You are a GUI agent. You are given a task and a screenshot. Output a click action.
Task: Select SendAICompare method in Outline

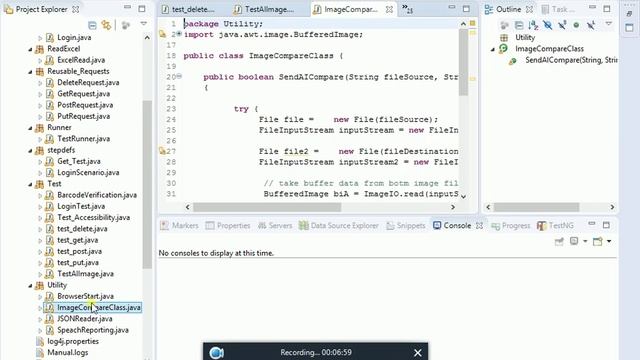coord(570,60)
